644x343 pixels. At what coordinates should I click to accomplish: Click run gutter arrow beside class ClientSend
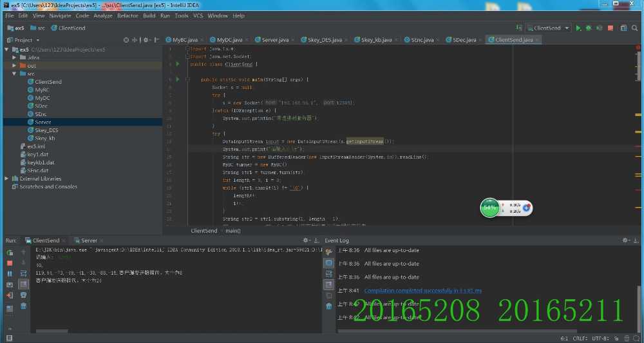(x=178, y=64)
